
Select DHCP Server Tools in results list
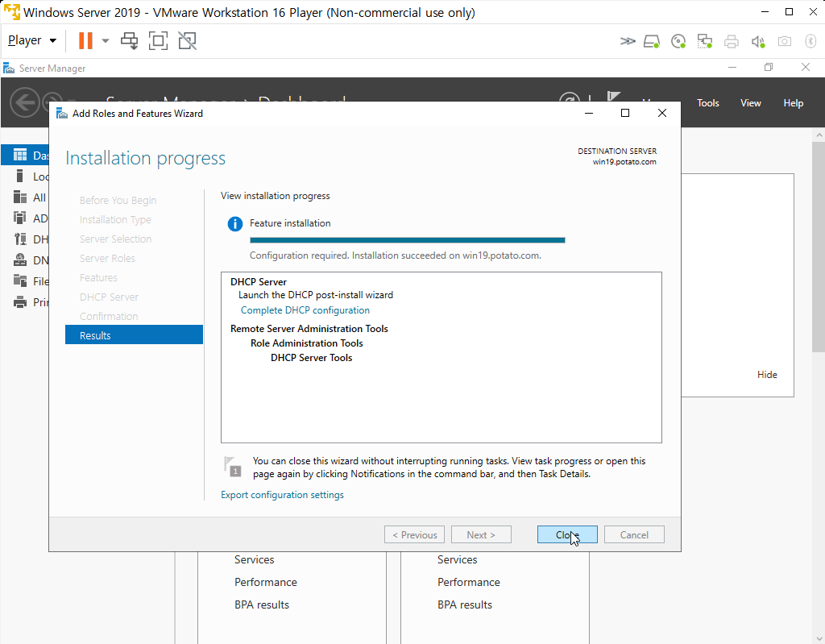point(312,358)
